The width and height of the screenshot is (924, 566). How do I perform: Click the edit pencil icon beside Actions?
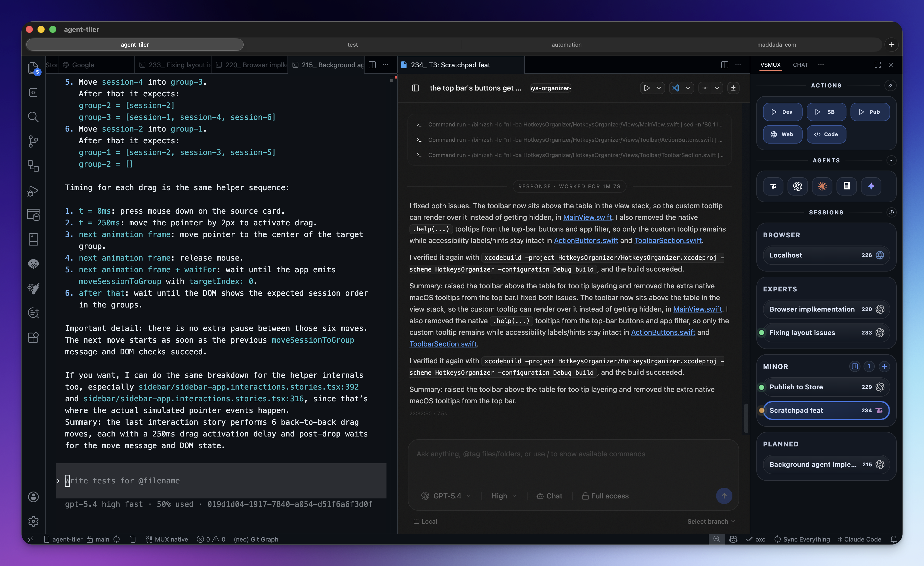tap(891, 85)
